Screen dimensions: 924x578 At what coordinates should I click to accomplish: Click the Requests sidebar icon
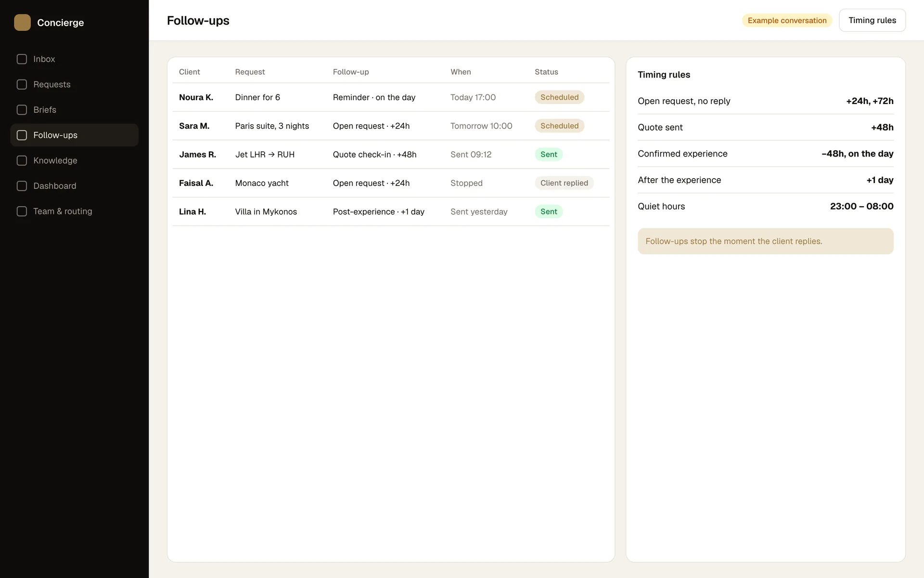pos(22,84)
